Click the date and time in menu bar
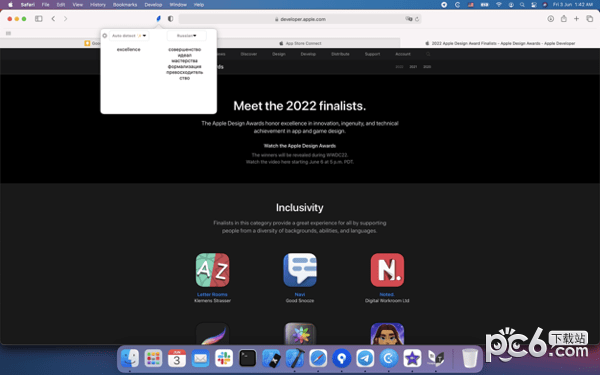This screenshot has height=375, width=600. click(573, 5)
